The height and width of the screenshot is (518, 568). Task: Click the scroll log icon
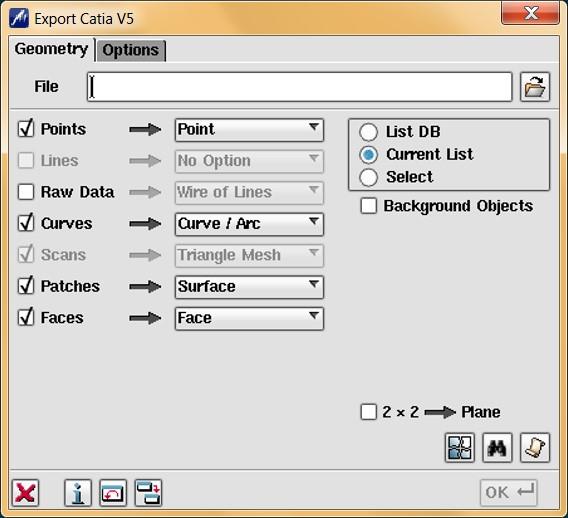pos(535,448)
